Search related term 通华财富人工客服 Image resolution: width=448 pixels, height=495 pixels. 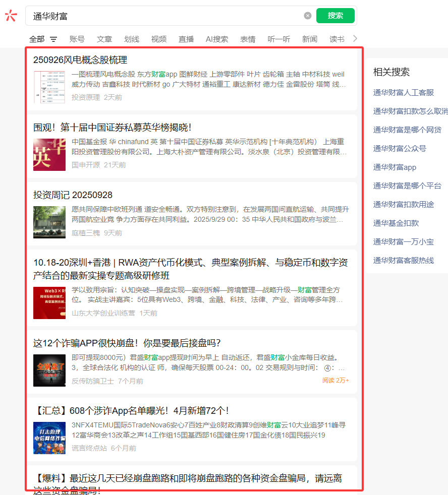tap(404, 92)
